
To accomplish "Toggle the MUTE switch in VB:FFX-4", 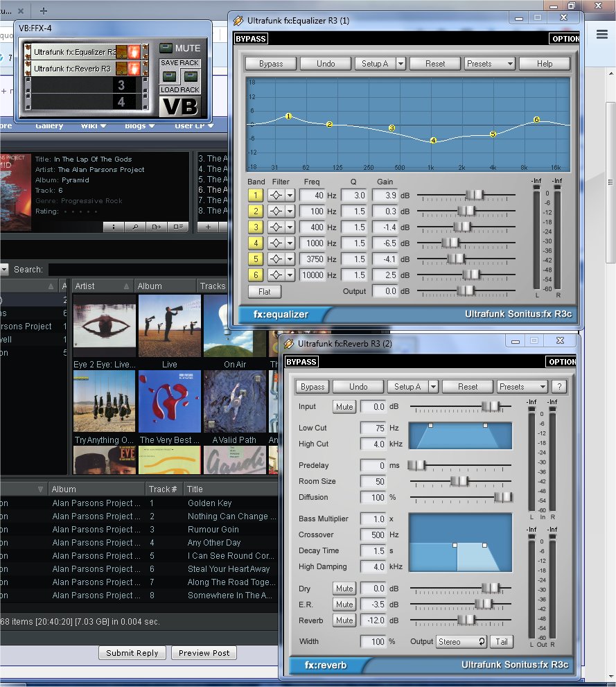I will [x=166, y=48].
